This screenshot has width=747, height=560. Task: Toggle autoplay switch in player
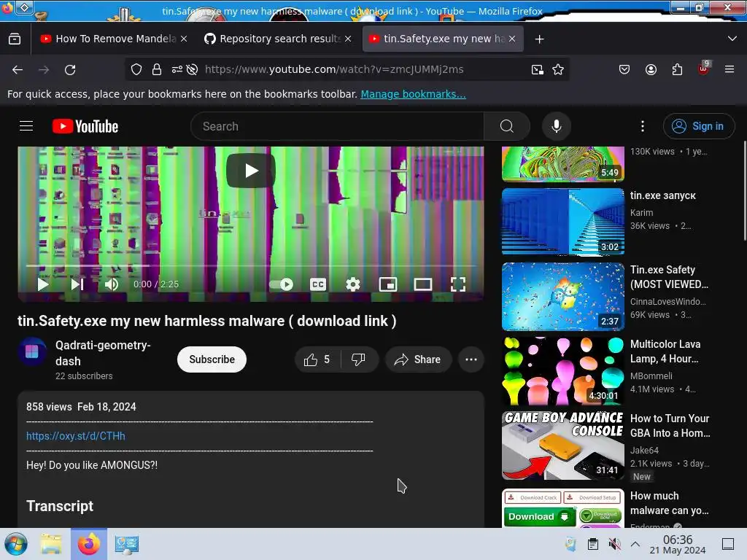tap(282, 284)
